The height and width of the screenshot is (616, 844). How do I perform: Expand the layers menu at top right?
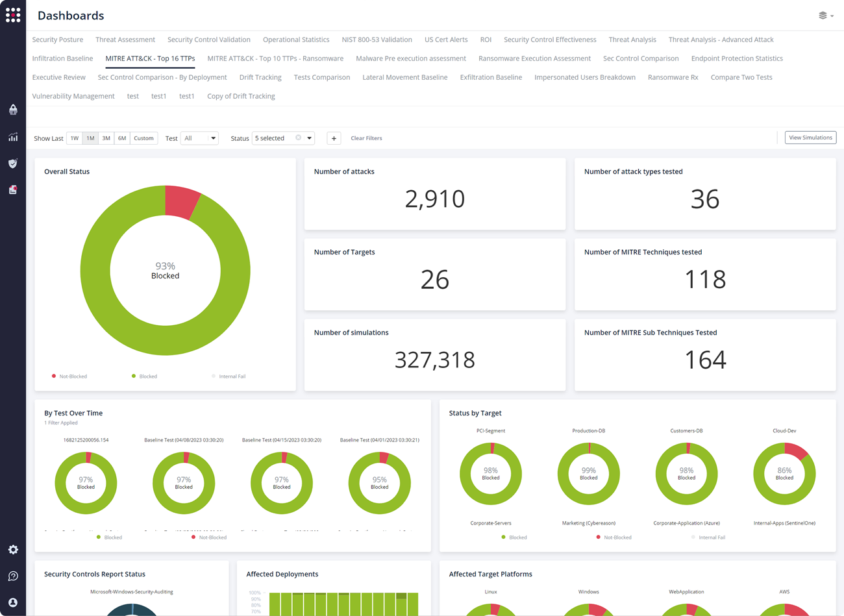826,16
